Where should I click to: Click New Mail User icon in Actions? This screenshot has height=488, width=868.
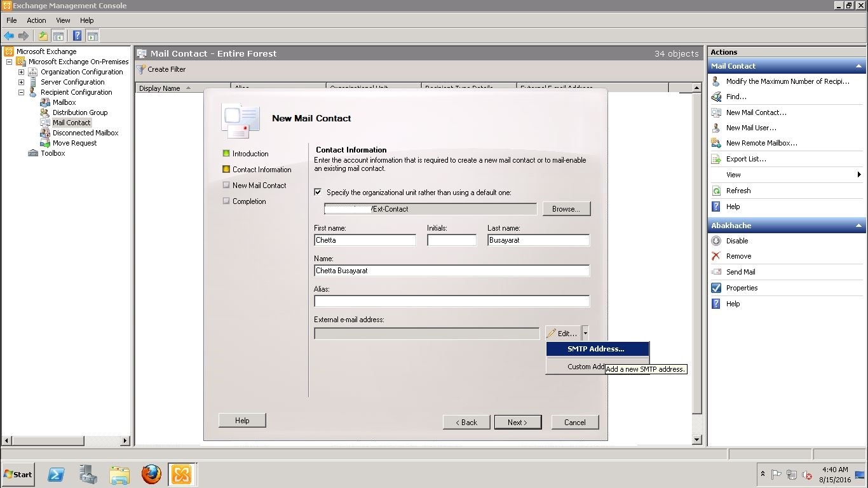click(716, 128)
